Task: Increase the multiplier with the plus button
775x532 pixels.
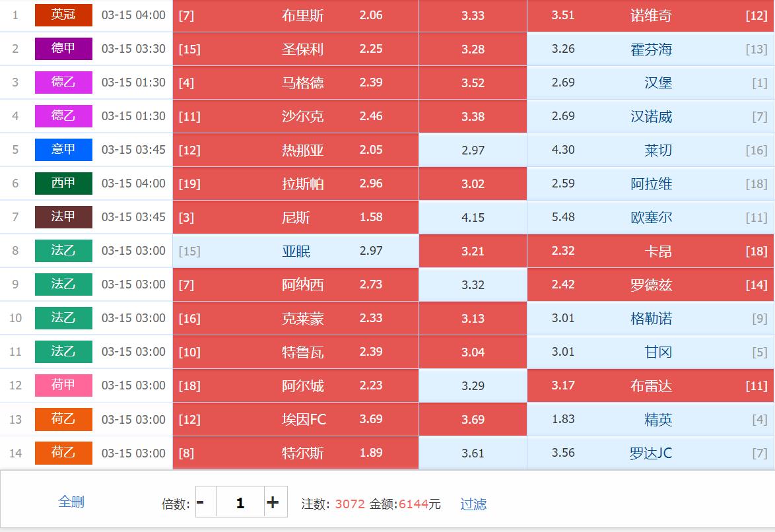Action: (x=276, y=502)
